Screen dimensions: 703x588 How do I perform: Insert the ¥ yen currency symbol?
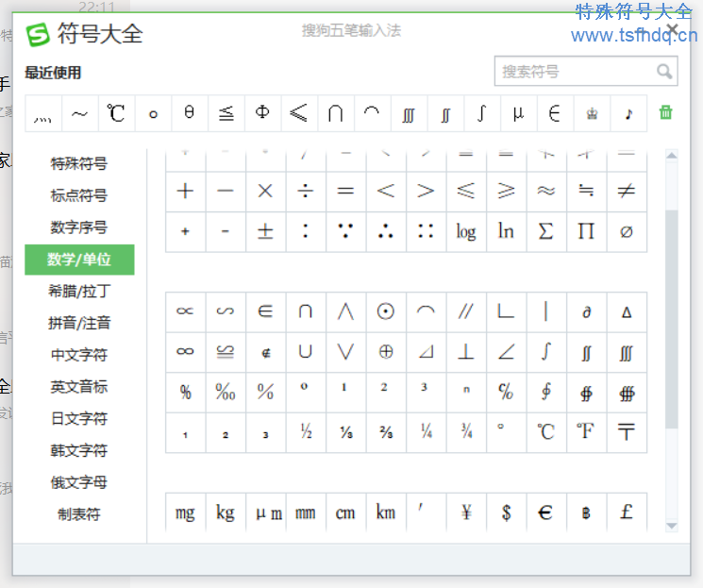[465, 512]
